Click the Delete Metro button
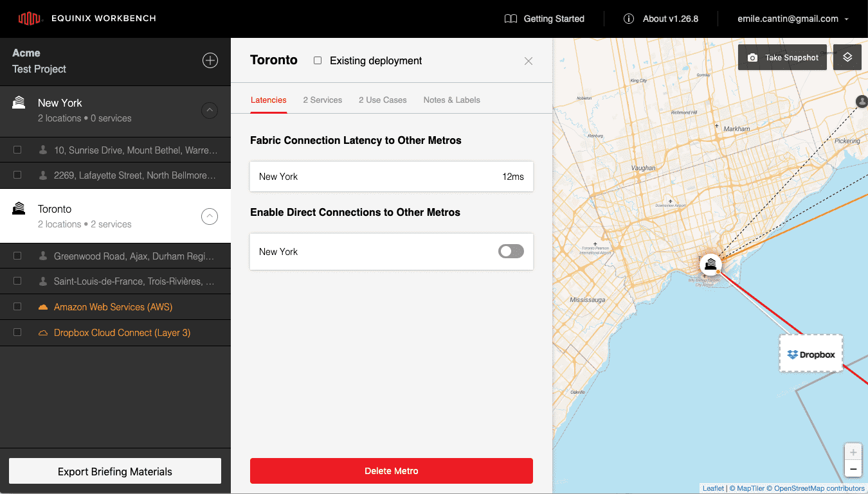 click(x=392, y=471)
